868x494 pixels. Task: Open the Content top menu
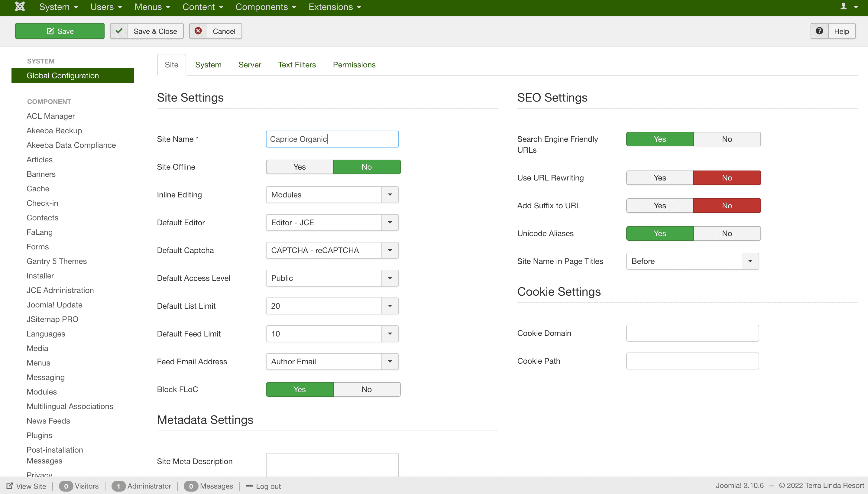click(203, 7)
